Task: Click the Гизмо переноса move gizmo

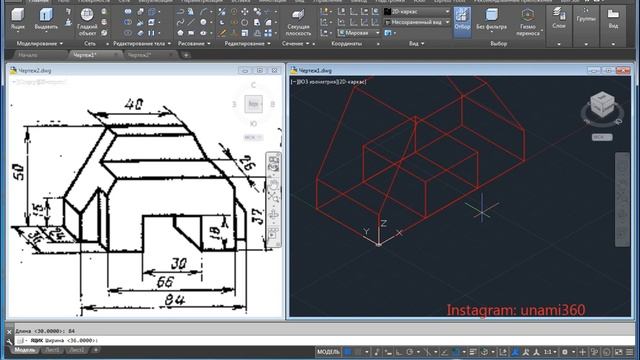Action: 528,22
